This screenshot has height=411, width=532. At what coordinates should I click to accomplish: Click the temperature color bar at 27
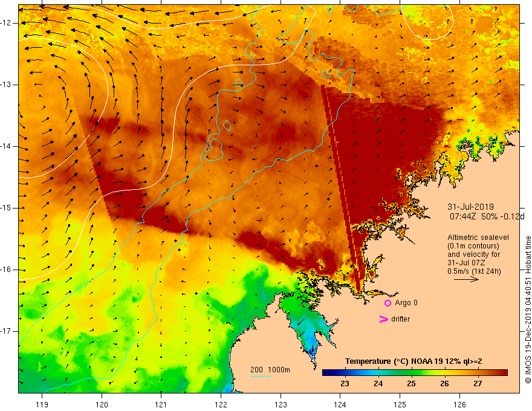(478, 373)
